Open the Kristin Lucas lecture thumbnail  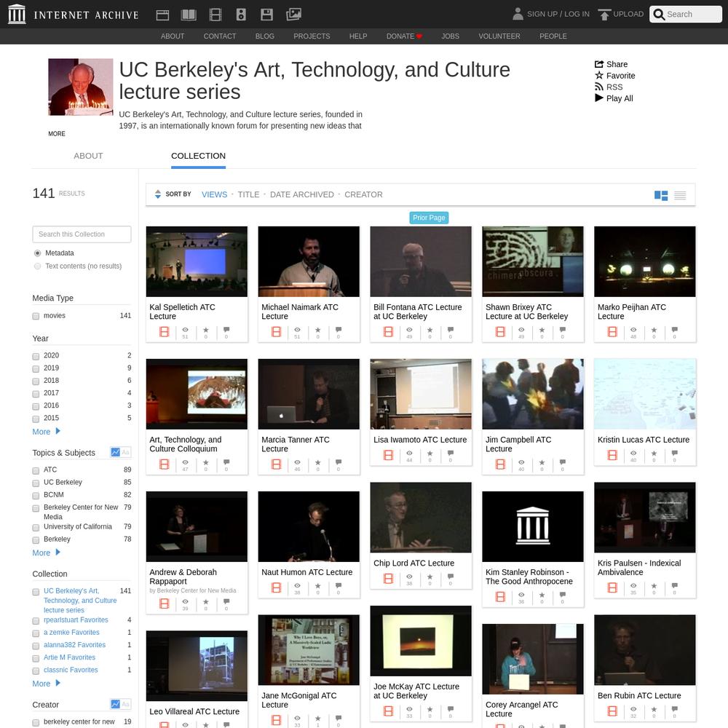[x=645, y=394]
